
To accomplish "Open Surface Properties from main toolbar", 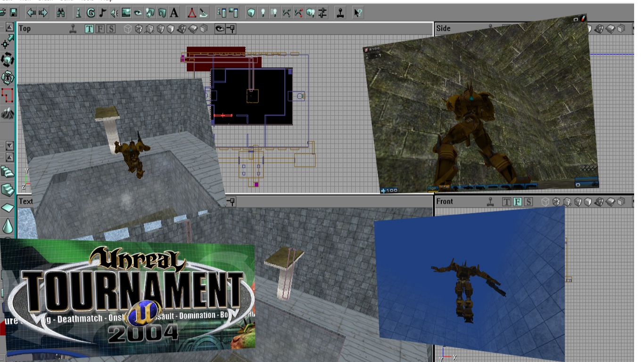I will pos(233,13).
